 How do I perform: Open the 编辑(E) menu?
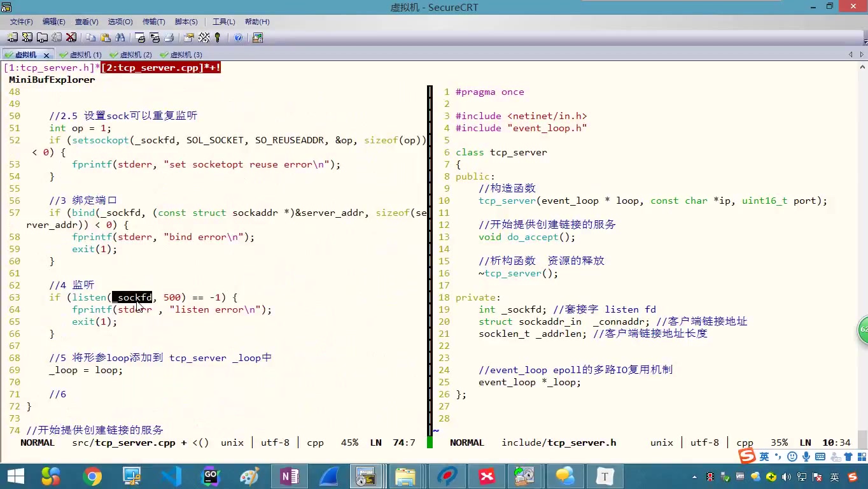click(54, 22)
